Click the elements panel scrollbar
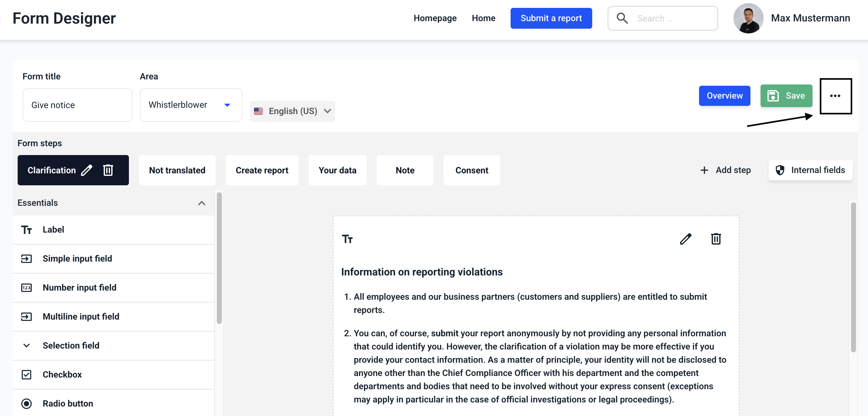The width and height of the screenshot is (868, 416). pyautogui.click(x=219, y=258)
